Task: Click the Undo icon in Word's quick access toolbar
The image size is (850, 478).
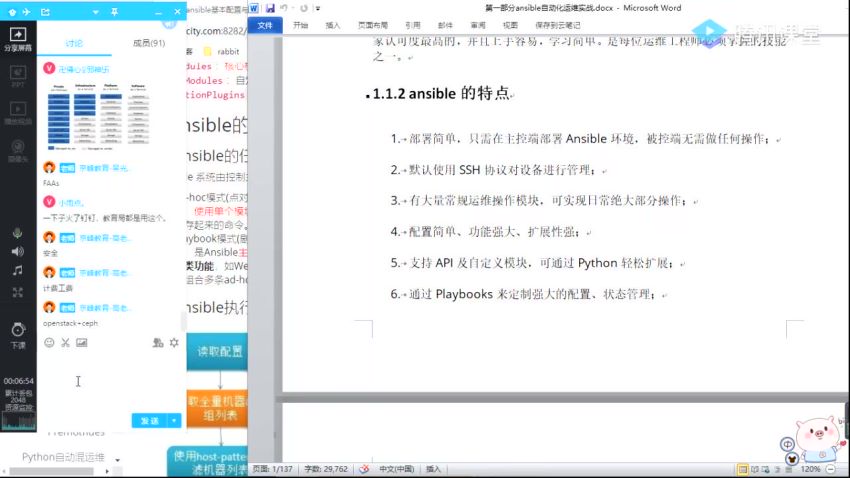Action: (284, 8)
